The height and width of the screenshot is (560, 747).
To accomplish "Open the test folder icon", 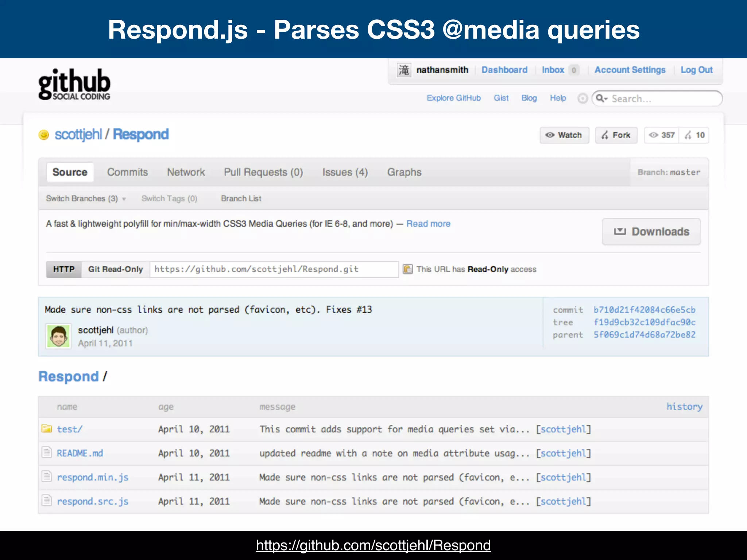I will coord(47,428).
